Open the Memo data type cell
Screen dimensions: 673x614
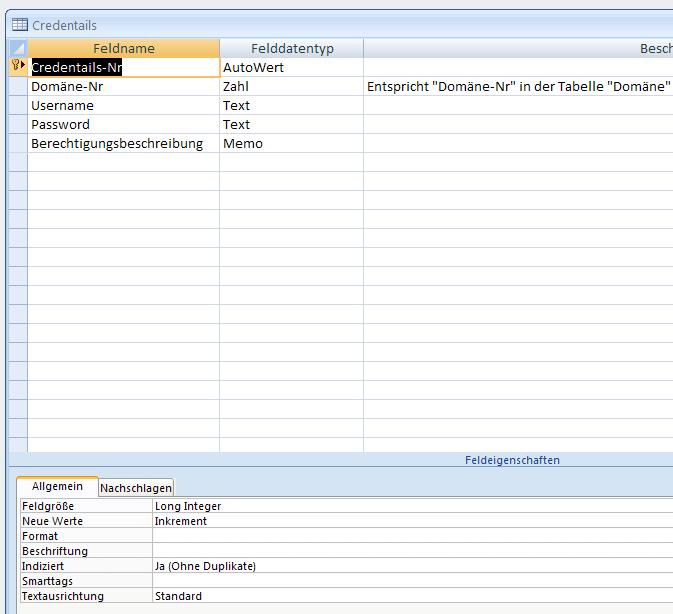pos(291,143)
